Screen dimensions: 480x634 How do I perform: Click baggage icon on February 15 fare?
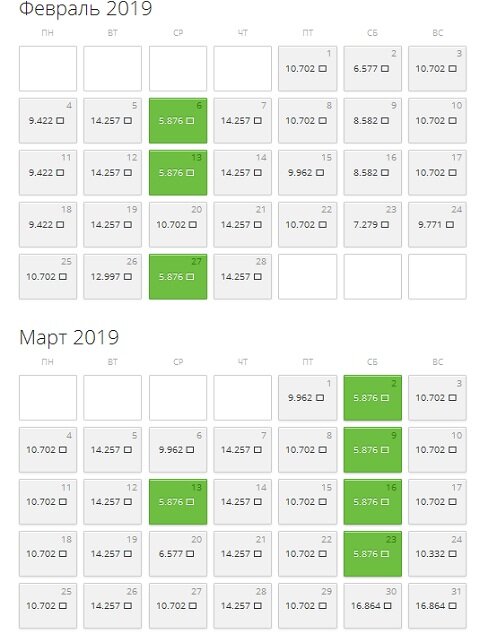(x=319, y=173)
